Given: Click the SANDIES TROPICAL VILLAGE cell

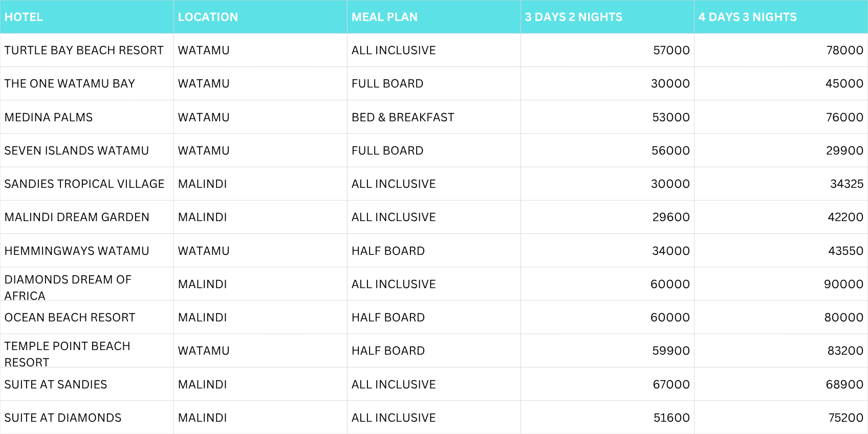Looking at the screenshot, I should coord(84,184).
